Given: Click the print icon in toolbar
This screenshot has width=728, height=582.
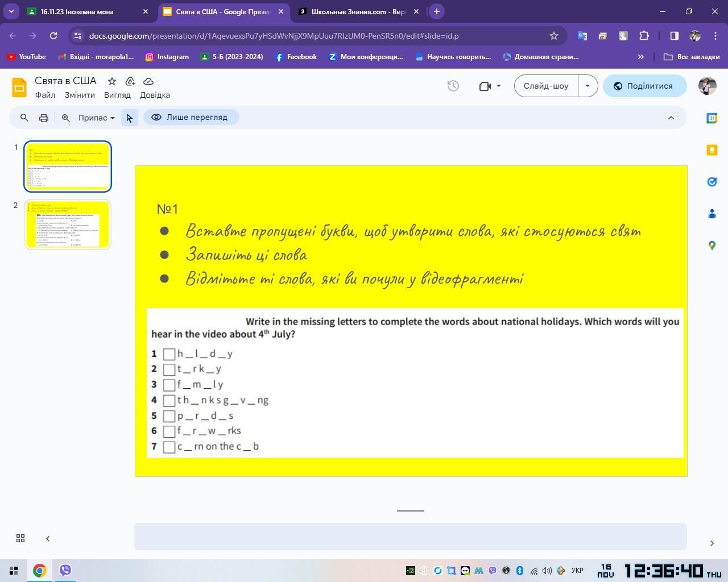Looking at the screenshot, I should coord(44,118).
